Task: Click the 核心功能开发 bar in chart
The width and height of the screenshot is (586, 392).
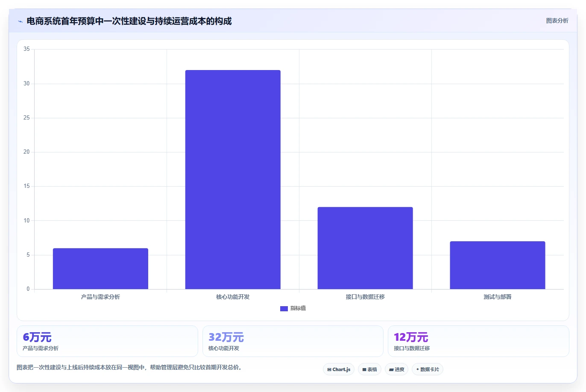Action: coord(233,179)
